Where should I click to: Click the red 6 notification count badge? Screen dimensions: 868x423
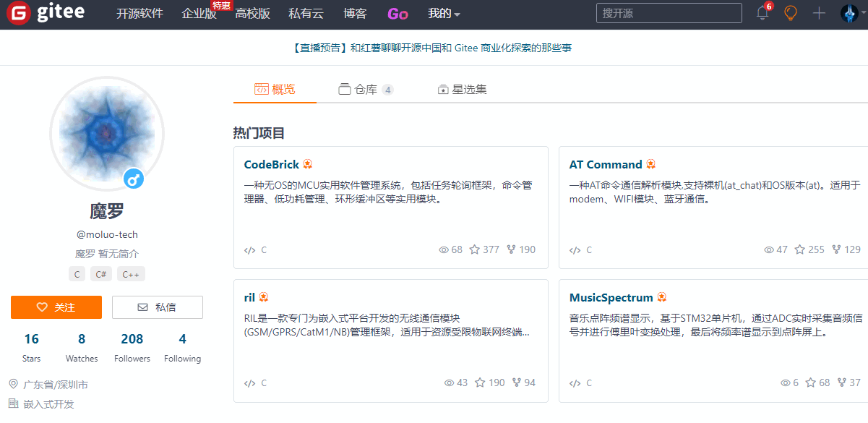768,7
